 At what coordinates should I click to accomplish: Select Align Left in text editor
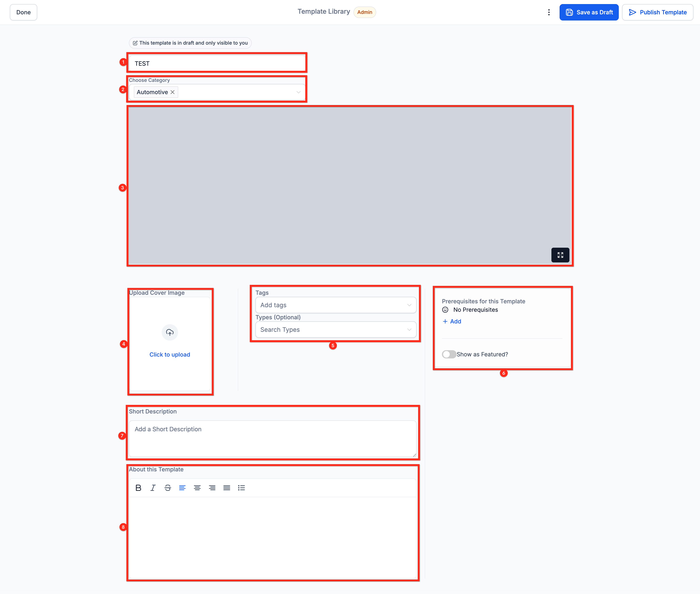[x=182, y=488]
